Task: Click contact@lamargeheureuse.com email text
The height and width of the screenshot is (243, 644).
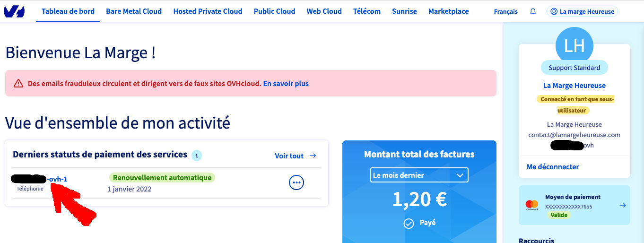Action: [x=574, y=135]
